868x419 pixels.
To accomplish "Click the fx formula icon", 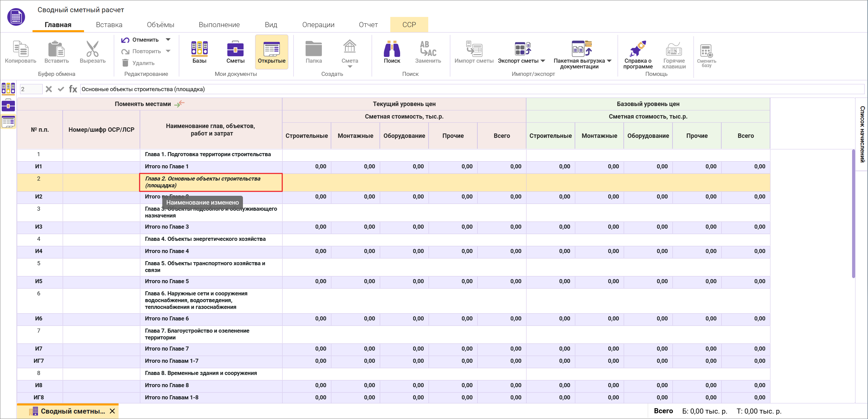I will pos(73,89).
